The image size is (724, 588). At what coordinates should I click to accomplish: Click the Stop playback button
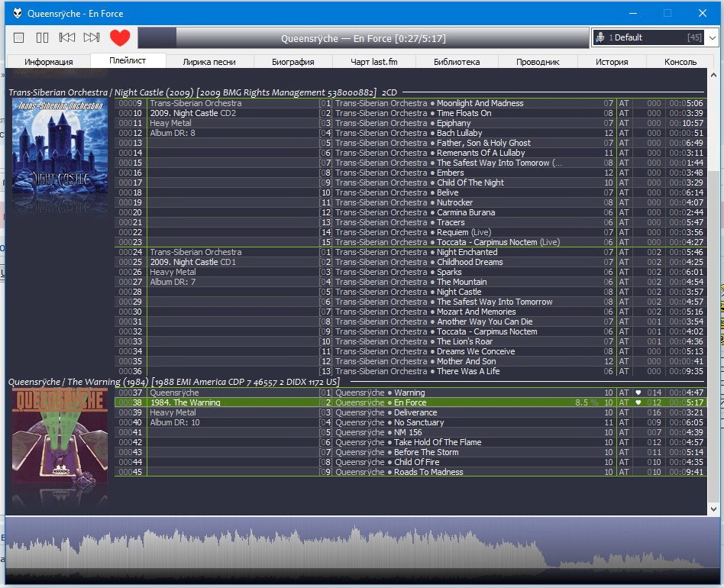coord(19,37)
